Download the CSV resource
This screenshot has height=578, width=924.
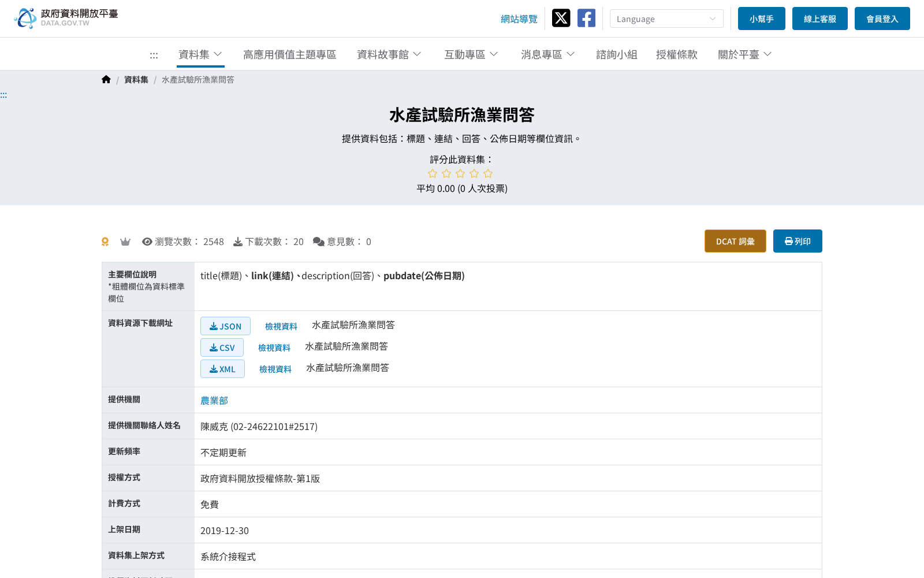pos(222,347)
